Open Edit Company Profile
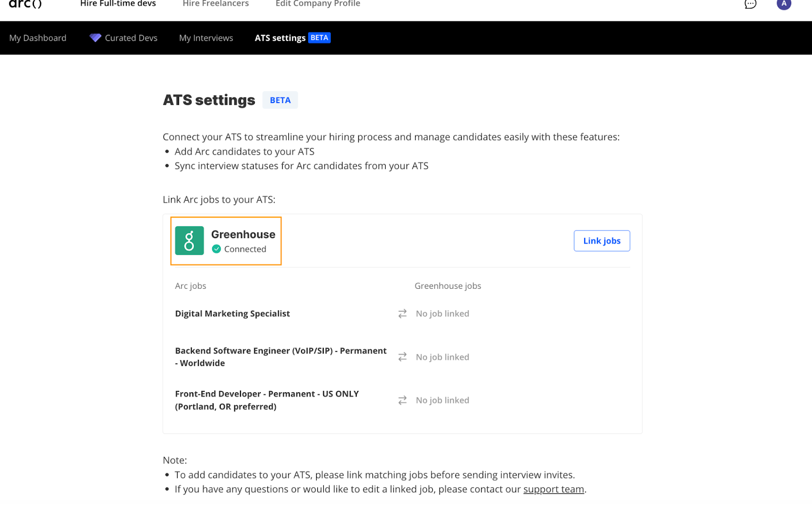This screenshot has height=505, width=812. click(318, 4)
